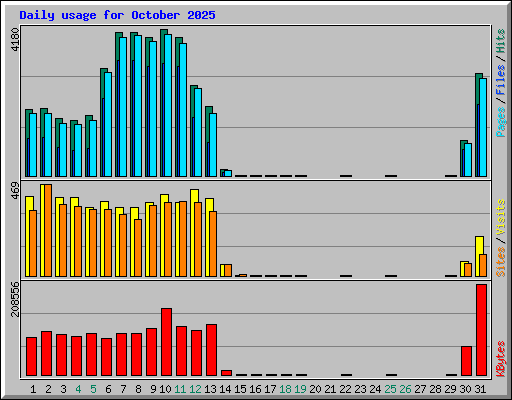Click day label 10 on the x-axis

point(165,389)
